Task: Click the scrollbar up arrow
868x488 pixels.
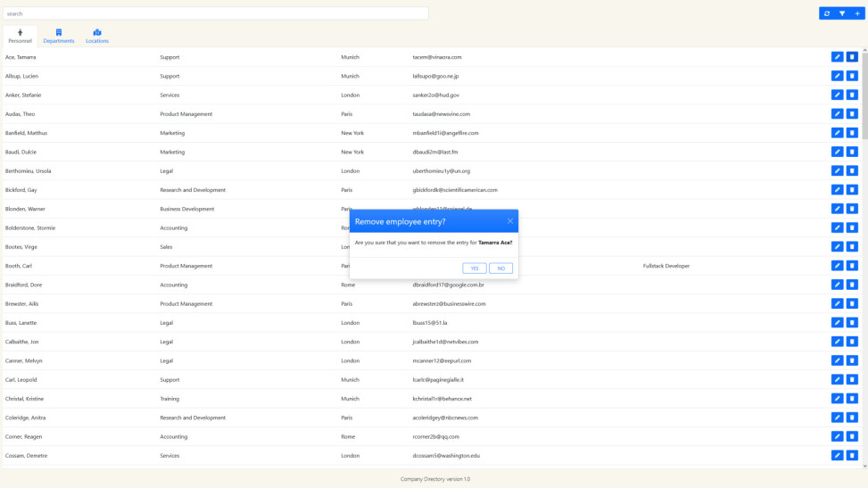Action: (x=864, y=50)
